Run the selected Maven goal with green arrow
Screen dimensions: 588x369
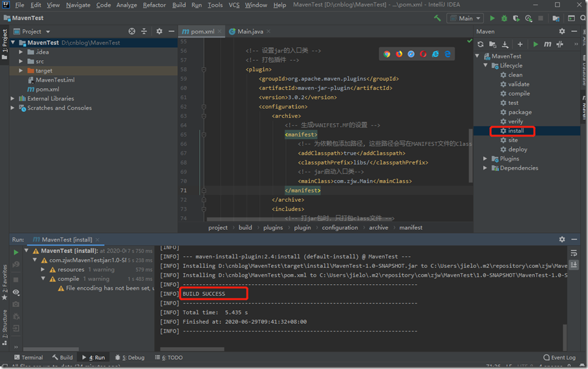pyautogui.click(x=536, y=44)
